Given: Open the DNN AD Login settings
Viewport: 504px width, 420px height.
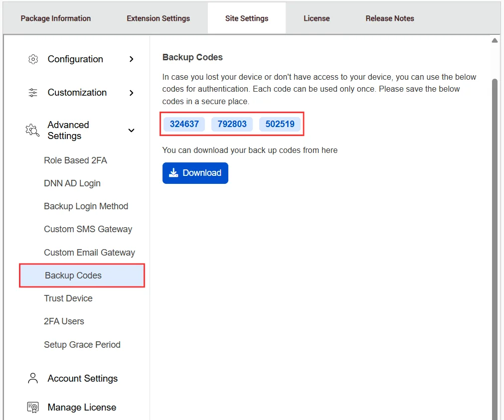Looking at the screenshot, I should coord(72,183).
